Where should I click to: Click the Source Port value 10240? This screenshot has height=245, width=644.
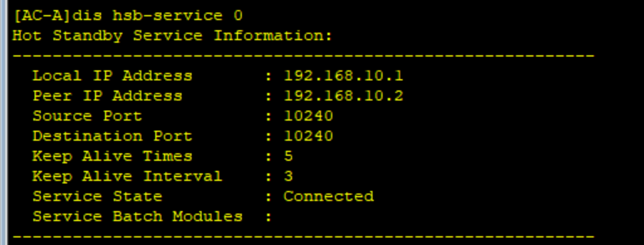pyautogui.click(x=308, y=116)
